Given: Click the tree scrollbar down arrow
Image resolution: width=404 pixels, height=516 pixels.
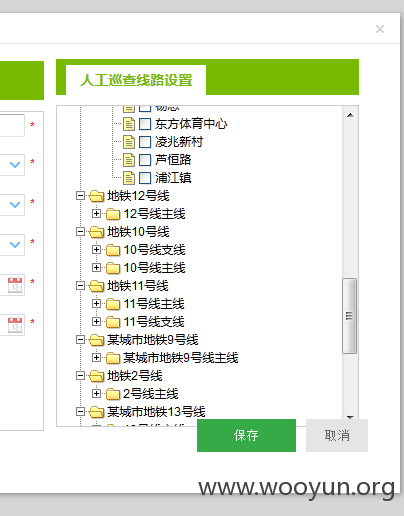Looking at the screenshot, I should click(x=350, y=417).
